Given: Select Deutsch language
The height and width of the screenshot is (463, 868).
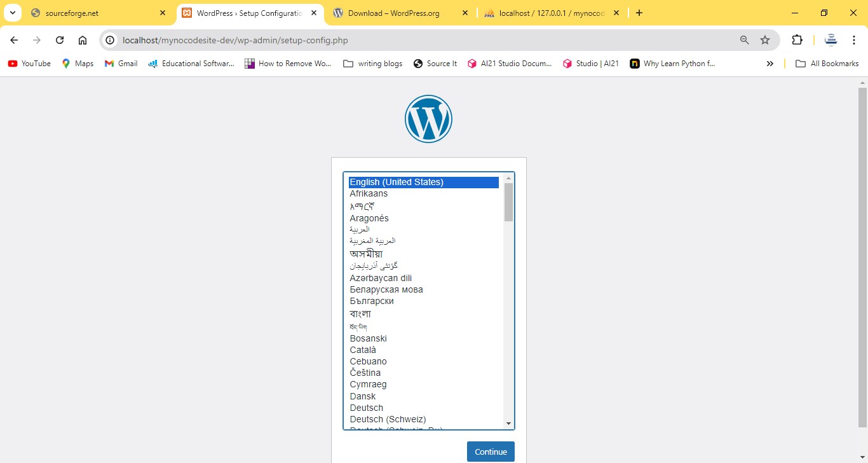Looking at the screenshot, I should pos(424,408).
